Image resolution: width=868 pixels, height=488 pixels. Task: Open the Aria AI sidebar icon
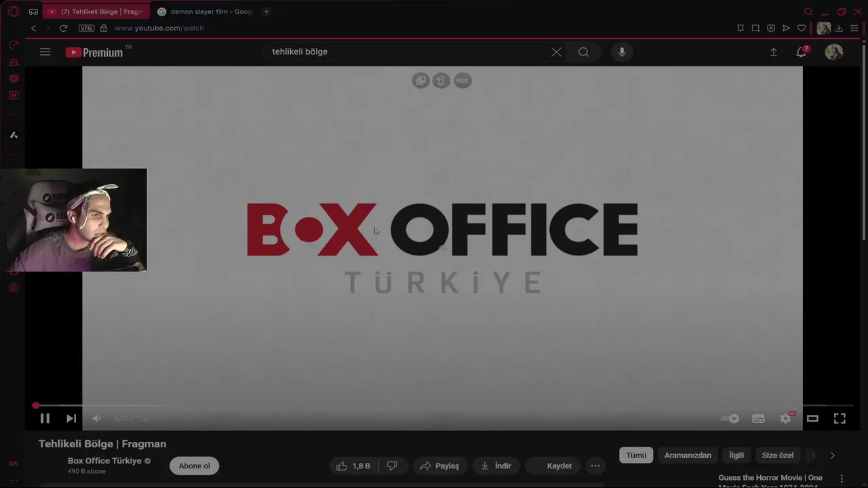tap(14, 135)
